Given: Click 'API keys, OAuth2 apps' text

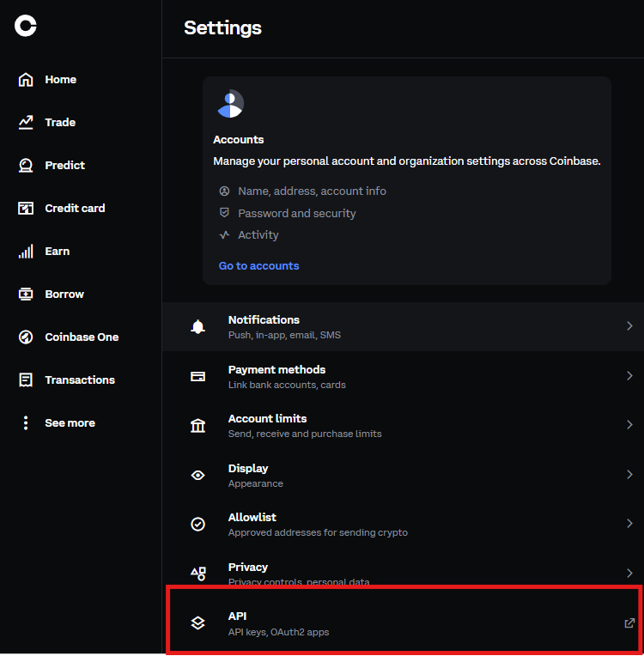Looking at the screenshot, I should tap(279, 632).
